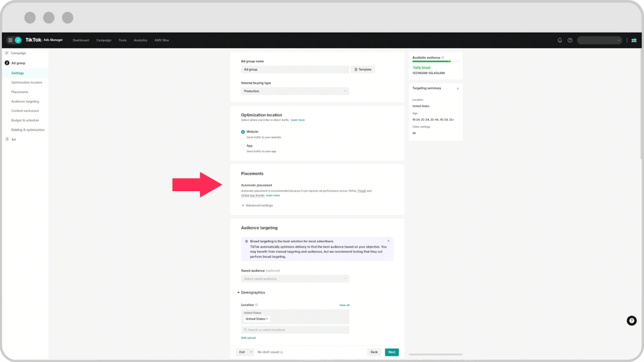The image size is (644, 362).
Task: Collapse the Targeting summary panel
Action: click(457, 89)
